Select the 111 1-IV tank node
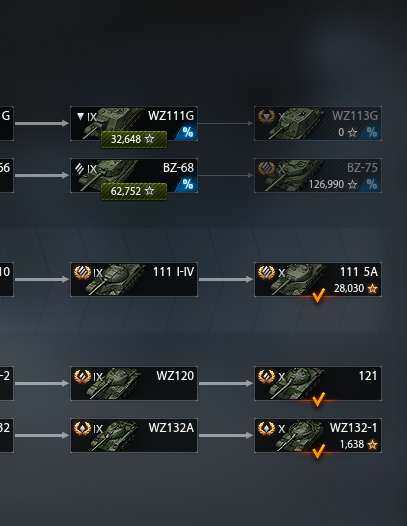 pos(134,279)
